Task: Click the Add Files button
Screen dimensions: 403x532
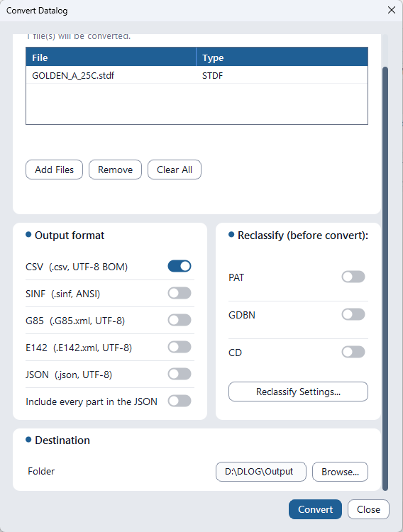Action: coord(55,170)
